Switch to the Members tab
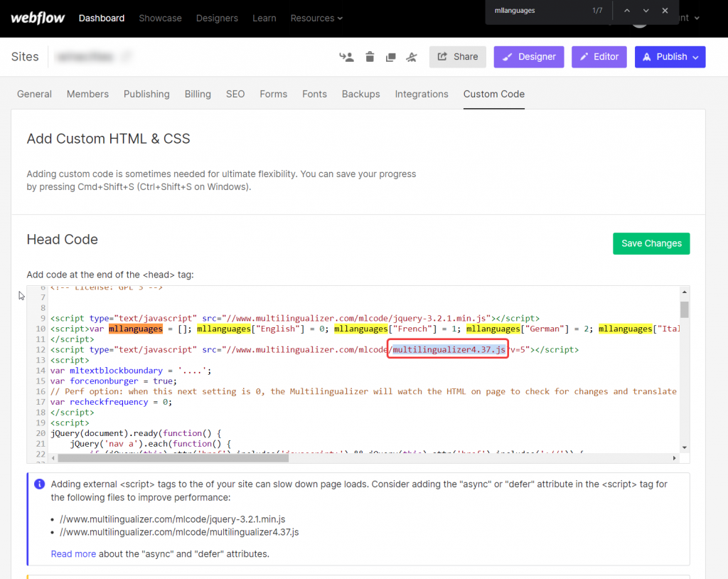 click(x=87, y=94)
